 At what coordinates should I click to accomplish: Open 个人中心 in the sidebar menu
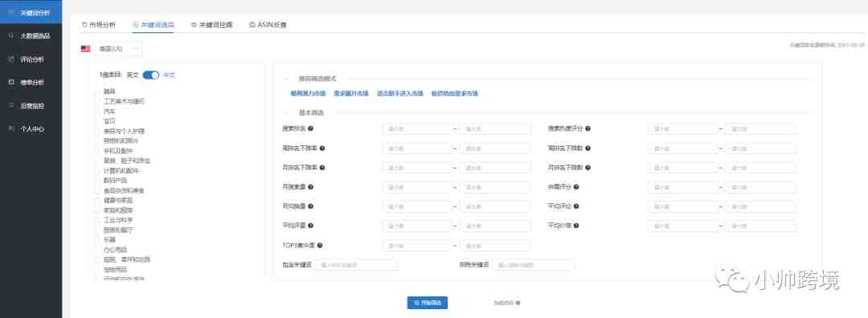click(31, 128)
